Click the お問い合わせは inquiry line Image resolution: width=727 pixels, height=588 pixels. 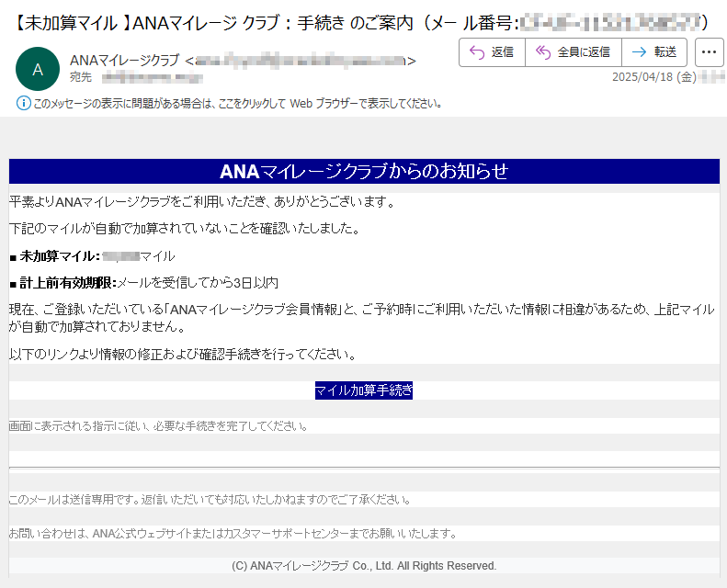[x=233, y=533]
